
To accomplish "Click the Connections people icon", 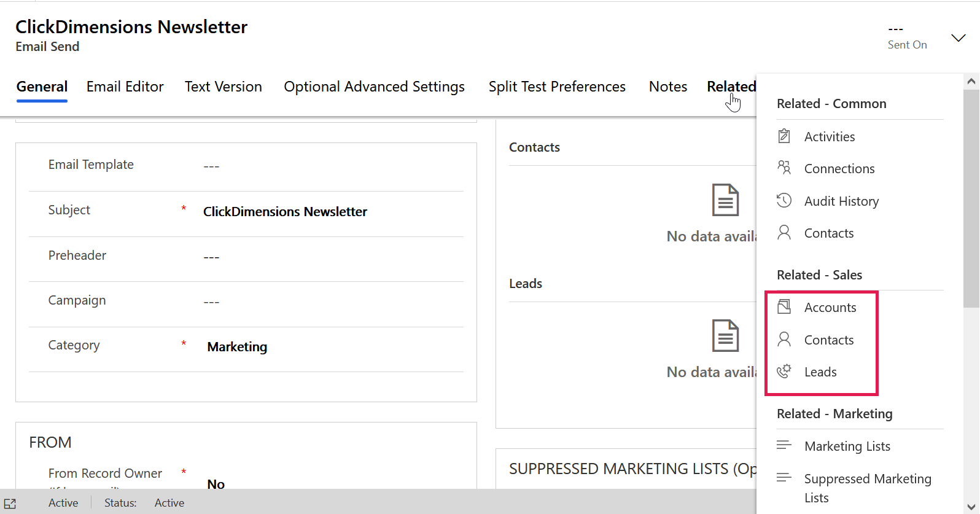I will [x=784, y=168].
